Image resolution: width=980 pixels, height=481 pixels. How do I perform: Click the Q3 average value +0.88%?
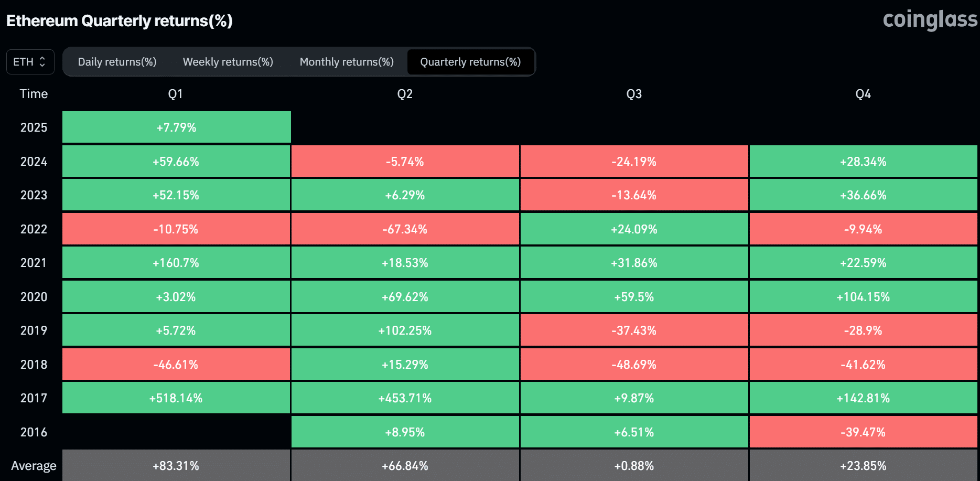click(634, 465)
